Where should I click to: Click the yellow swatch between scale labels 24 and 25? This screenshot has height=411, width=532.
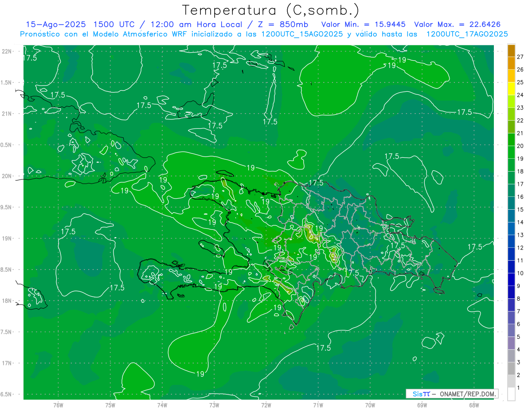coord(511,88)
